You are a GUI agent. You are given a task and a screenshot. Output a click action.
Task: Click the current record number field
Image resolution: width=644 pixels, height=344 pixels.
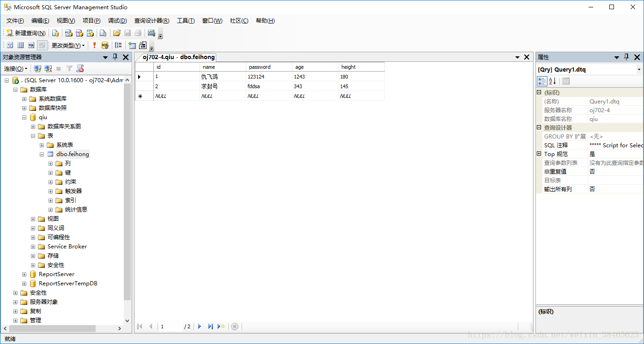[x=170, y=326]
